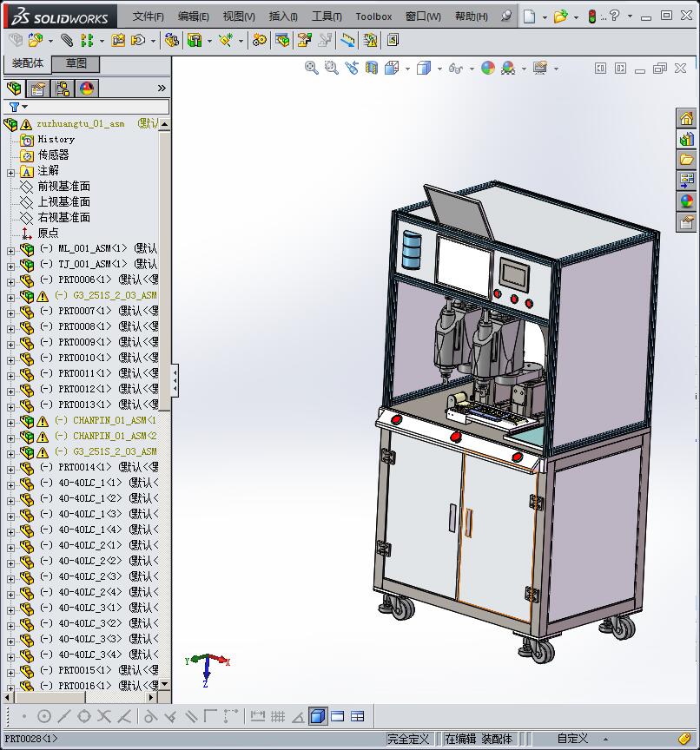
Task: Click the 自定义 units status bar button
Action: click(x=572, y=739)
